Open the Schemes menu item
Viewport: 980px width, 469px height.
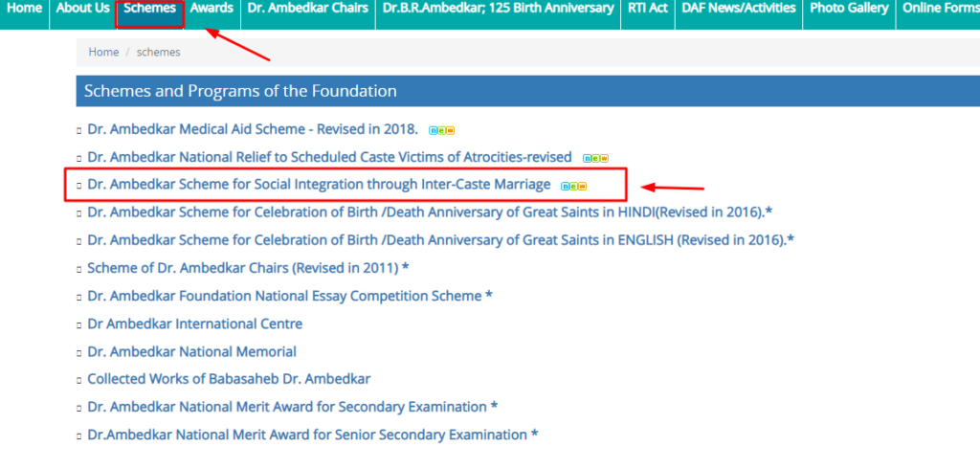150,9
